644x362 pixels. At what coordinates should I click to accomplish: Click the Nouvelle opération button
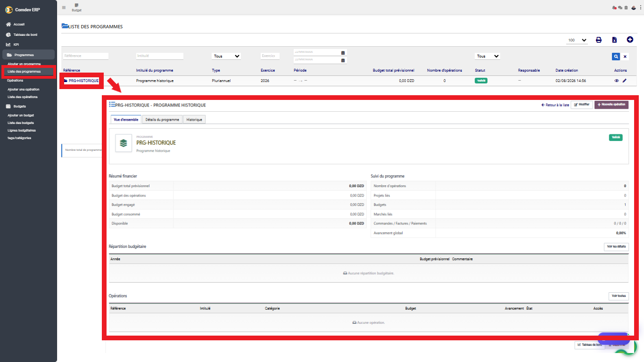tap(611, 105)
